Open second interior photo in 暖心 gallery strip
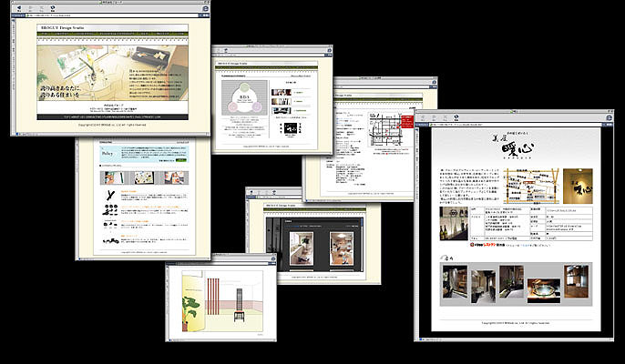 (x=483, y=287)
